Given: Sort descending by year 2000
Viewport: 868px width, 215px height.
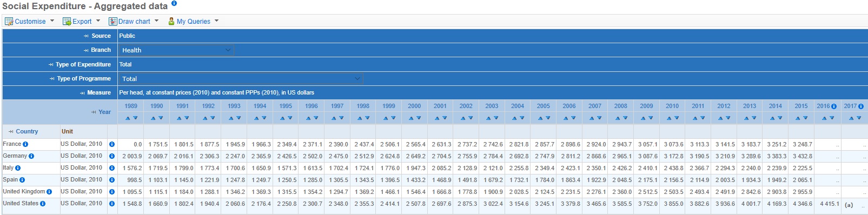Looking at the screenshot, I should coord(419,118).
